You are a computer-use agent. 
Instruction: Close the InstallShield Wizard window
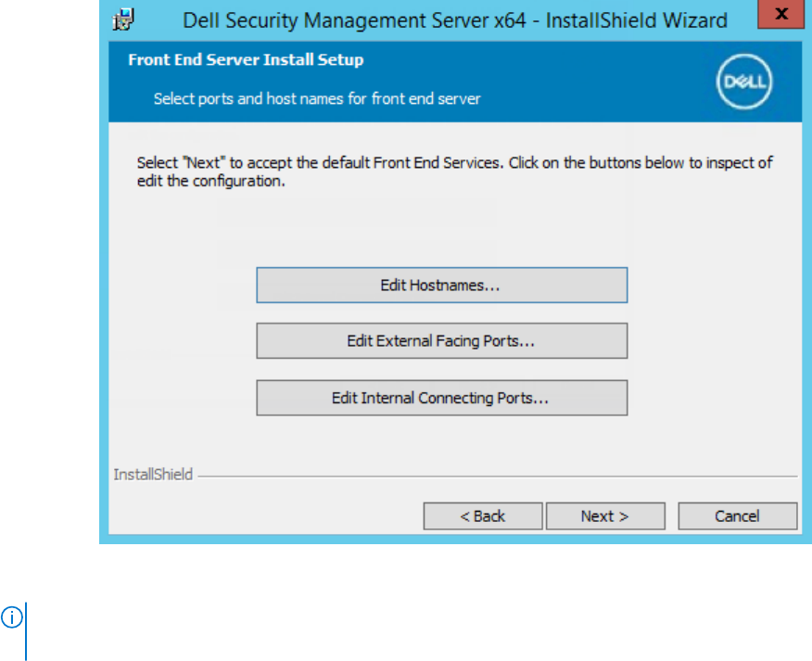pyautogui.click(x=780, y=14)
